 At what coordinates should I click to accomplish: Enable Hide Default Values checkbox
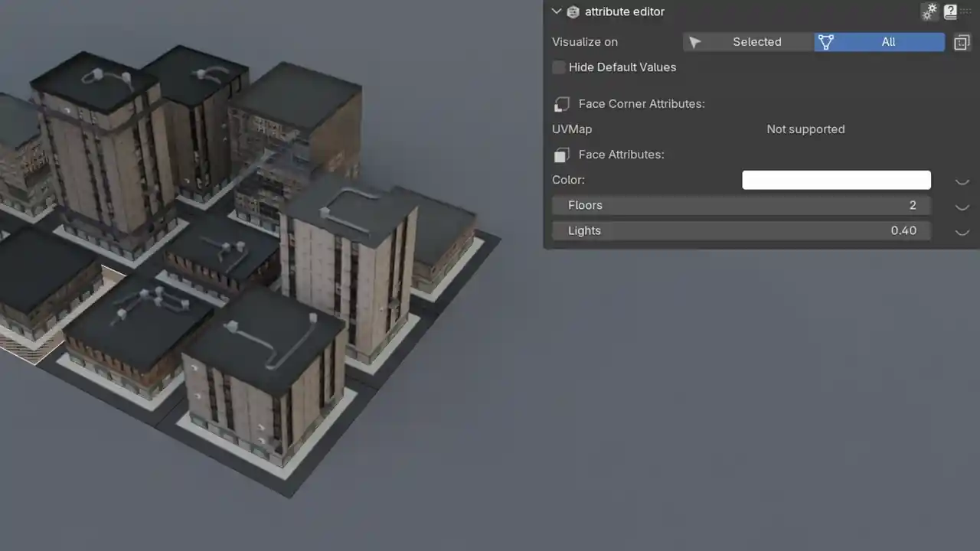click(559, 67)
